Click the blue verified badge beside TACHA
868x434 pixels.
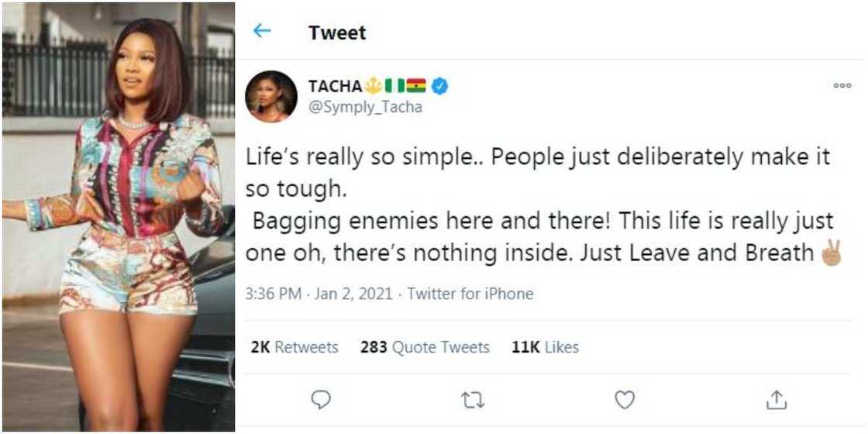[x=439, y=86]
